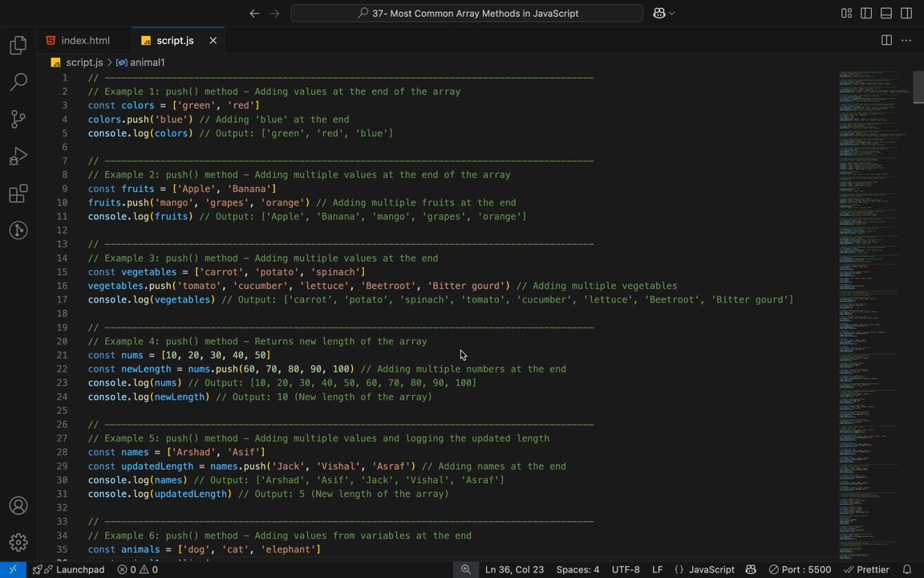Click 'colors' variable on line 3
The width and height of the screenshot is (924, 578).
pos(138,105)
